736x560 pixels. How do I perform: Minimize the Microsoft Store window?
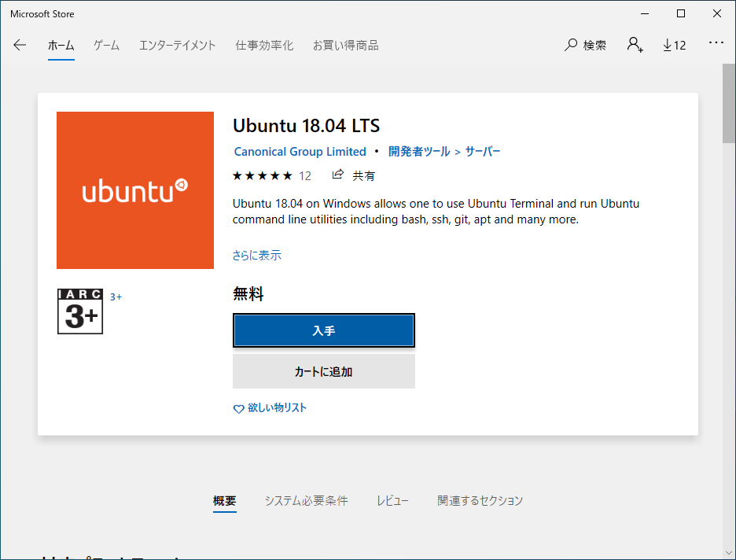pyautogui.click(x=645, y=13)
